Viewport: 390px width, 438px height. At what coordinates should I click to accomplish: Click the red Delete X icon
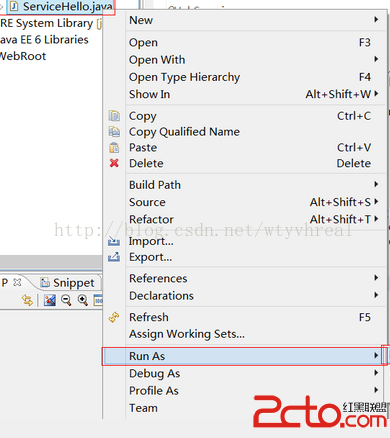(114, 163)
